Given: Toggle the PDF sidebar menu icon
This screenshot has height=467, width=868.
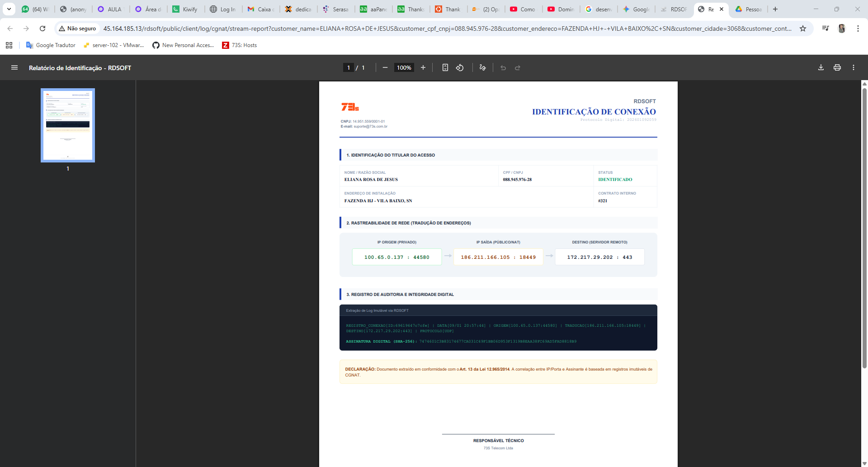Looking at the screenshot, I should (14, 67).
